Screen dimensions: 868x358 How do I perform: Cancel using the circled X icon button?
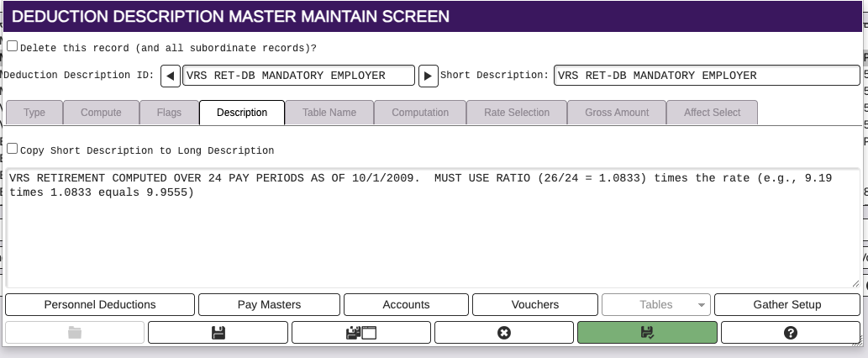click(504, 333)
